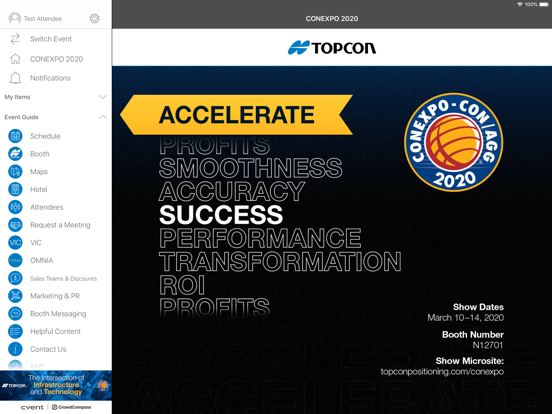
Task: Click the Sales Teams & Discounts dollar icon
Action: coord(15,278)
